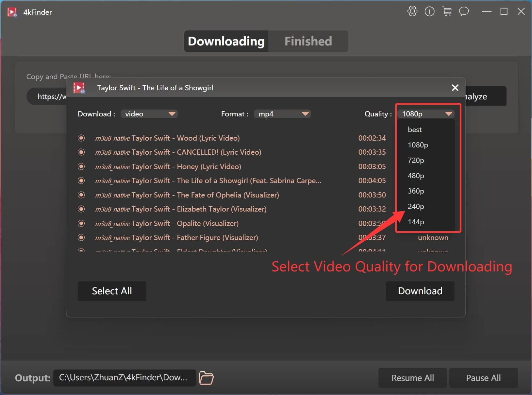Viewport: 532px width, 395px height.
Task: Click the output path field
Action: pyautogui.click(x=124, y=378)
